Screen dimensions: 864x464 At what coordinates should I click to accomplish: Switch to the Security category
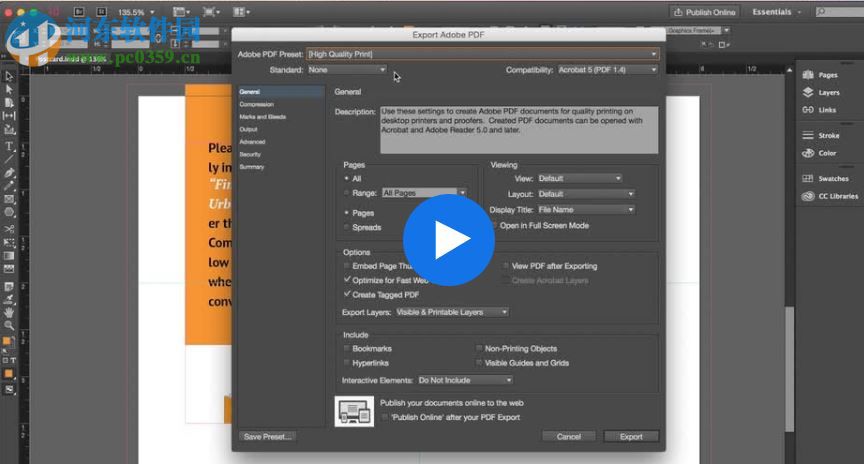pyautogui.click(x=250, y=154)
